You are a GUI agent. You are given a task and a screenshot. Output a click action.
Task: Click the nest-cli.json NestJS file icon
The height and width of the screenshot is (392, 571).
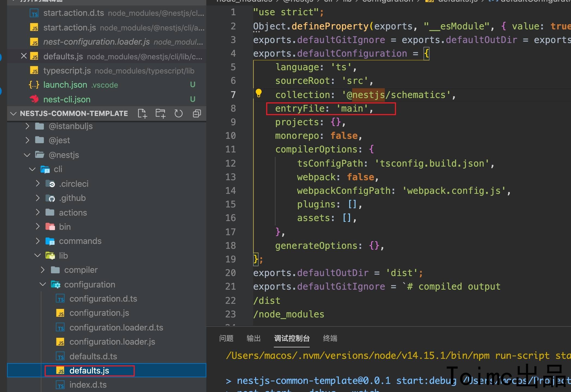pyautogui.click(x=34, y=99)
